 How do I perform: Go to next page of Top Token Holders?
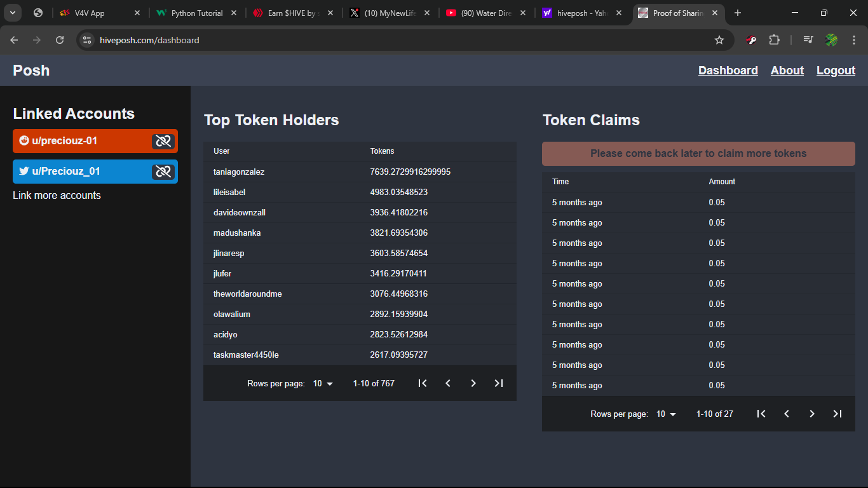(x=473, y=383)
